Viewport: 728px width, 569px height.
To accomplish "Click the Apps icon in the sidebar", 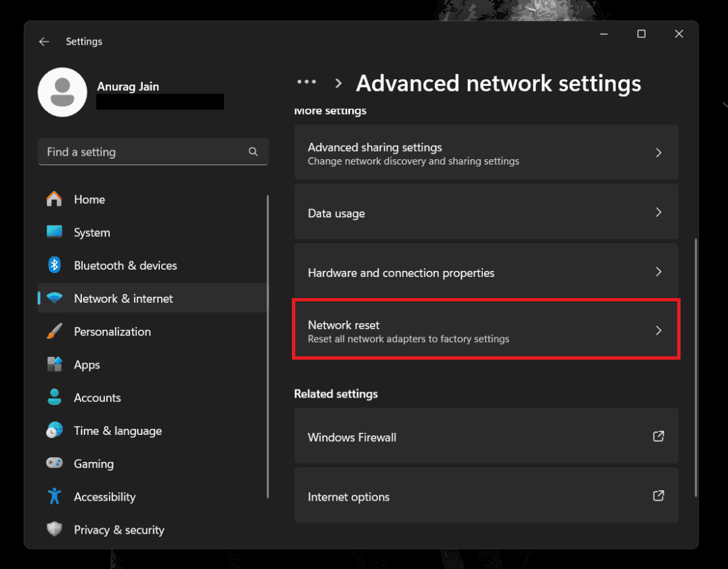I will (53, 364).
